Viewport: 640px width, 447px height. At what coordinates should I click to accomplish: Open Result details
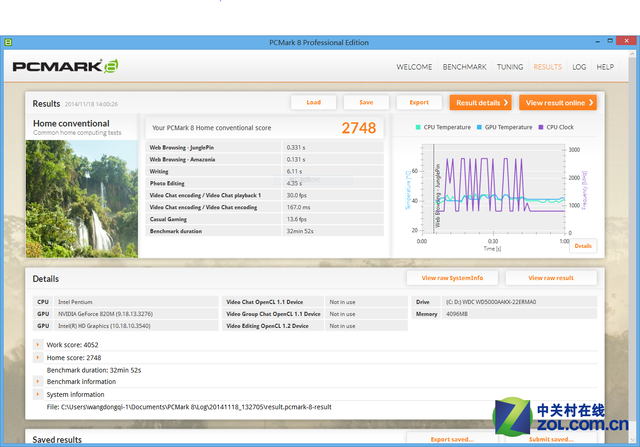(x=481, y=103)
